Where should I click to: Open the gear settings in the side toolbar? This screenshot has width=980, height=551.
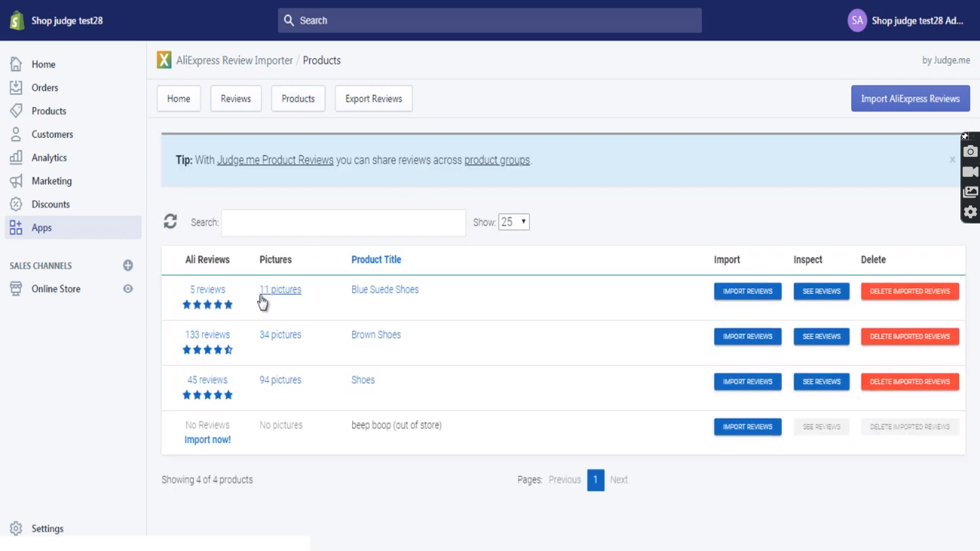(970, 212)
